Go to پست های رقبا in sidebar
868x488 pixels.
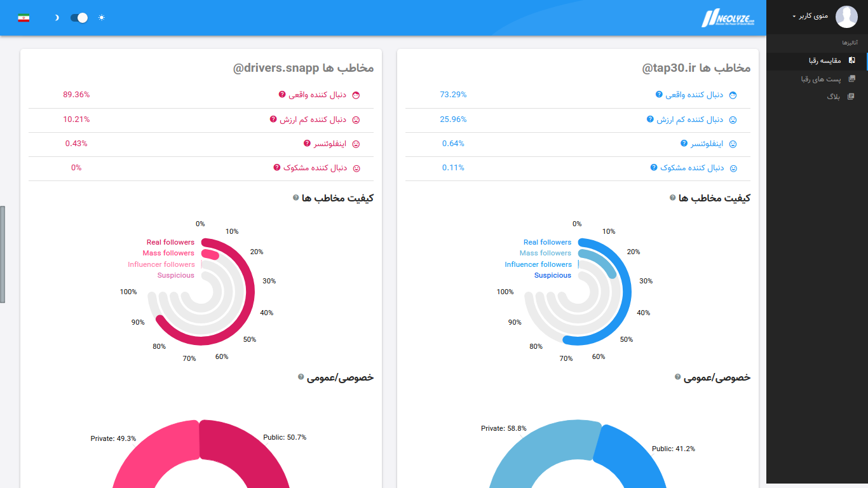tap(817, 79)
